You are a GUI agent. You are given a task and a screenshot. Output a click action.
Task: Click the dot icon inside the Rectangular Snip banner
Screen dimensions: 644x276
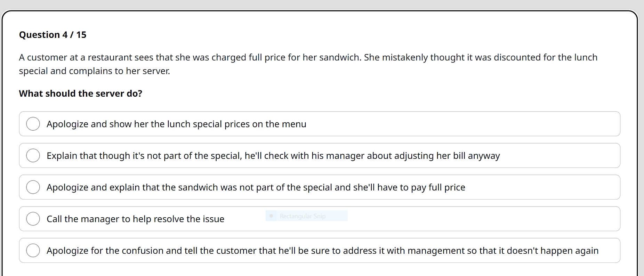pyautogui.click(x=272, y=216)
